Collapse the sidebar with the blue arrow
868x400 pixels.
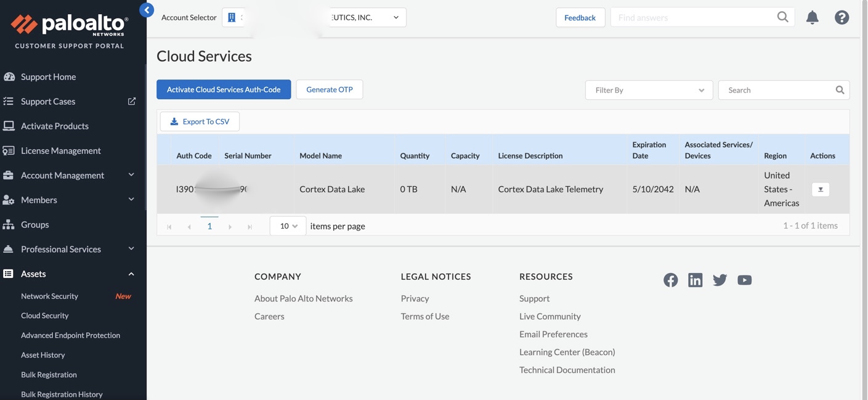[x=147, y=10]
